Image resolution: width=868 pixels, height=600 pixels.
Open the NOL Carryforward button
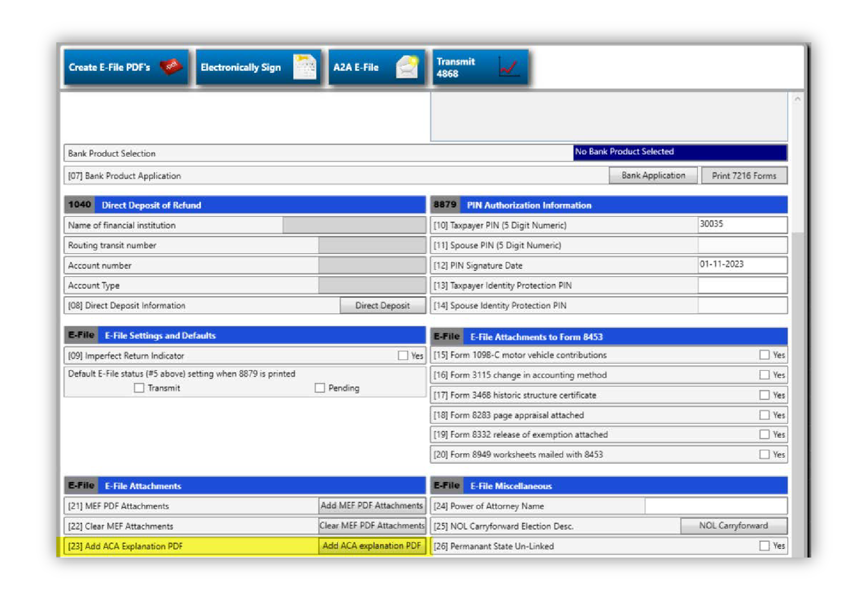click(733, 526)
